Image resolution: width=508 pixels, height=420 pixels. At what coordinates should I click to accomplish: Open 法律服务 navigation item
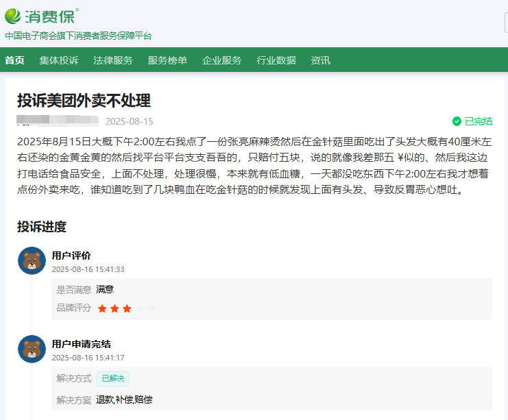(x=113, y=60)
